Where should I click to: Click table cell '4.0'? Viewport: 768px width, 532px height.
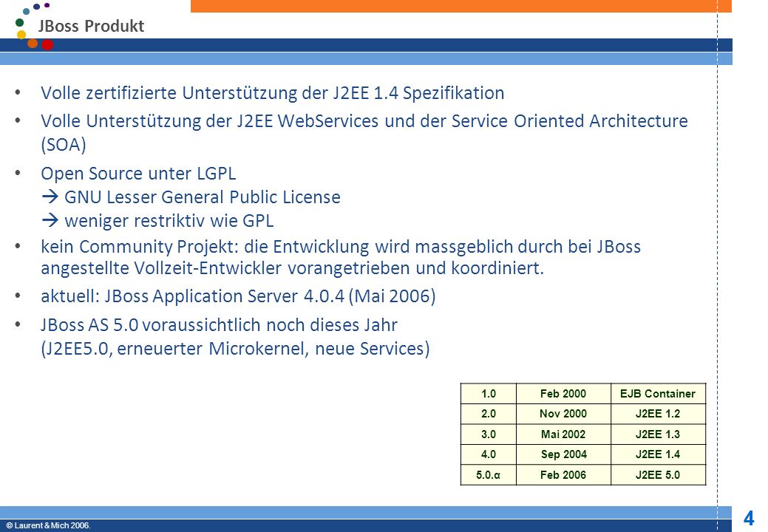(x=489, y=454)
